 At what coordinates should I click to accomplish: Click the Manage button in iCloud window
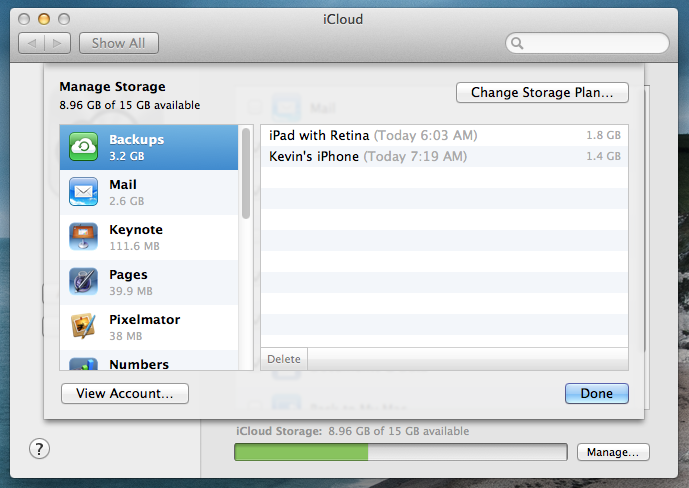coord(613,452)
